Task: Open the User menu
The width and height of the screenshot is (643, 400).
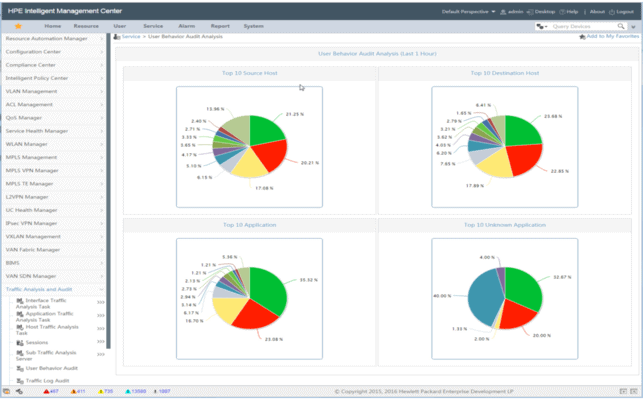Action: 120,26
